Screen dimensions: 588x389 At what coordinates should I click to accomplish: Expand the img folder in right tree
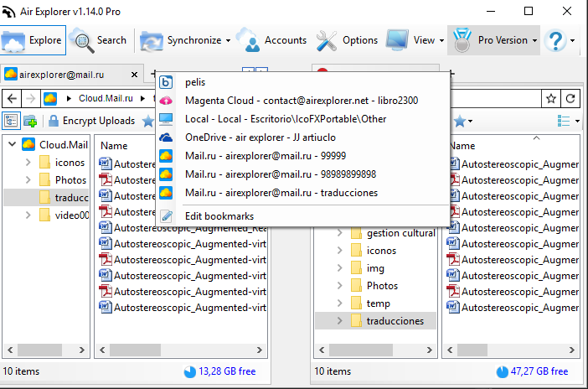click(340, 268)
